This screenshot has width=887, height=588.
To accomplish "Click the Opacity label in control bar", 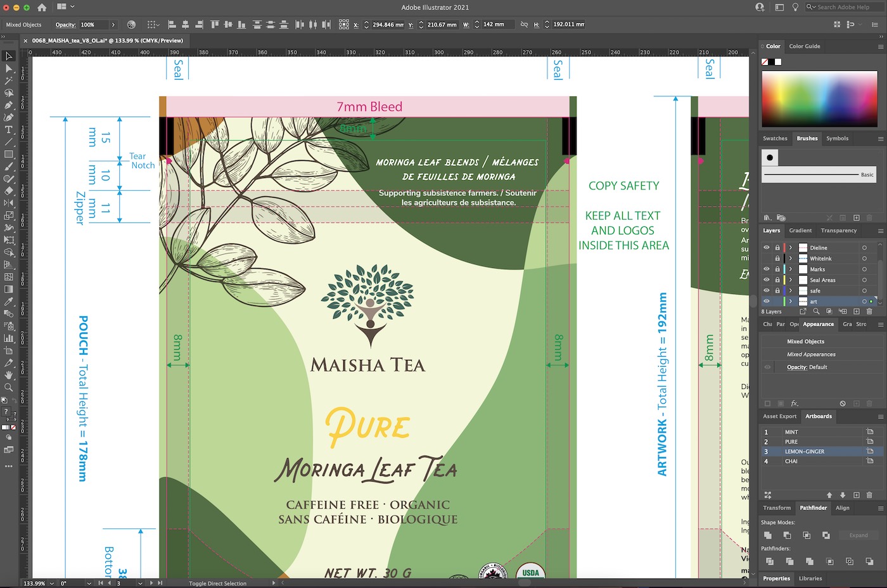I will [x=65, y=25].
